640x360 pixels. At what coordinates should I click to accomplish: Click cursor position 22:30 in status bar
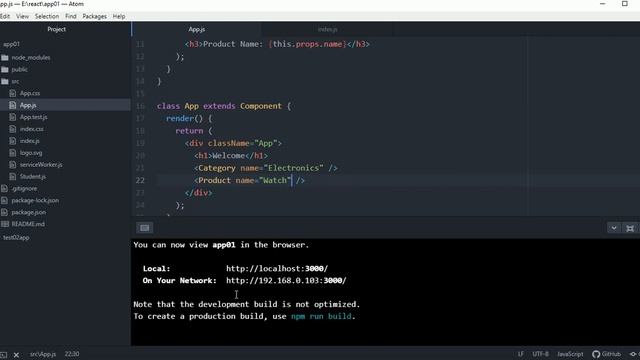tap(72, 354)
